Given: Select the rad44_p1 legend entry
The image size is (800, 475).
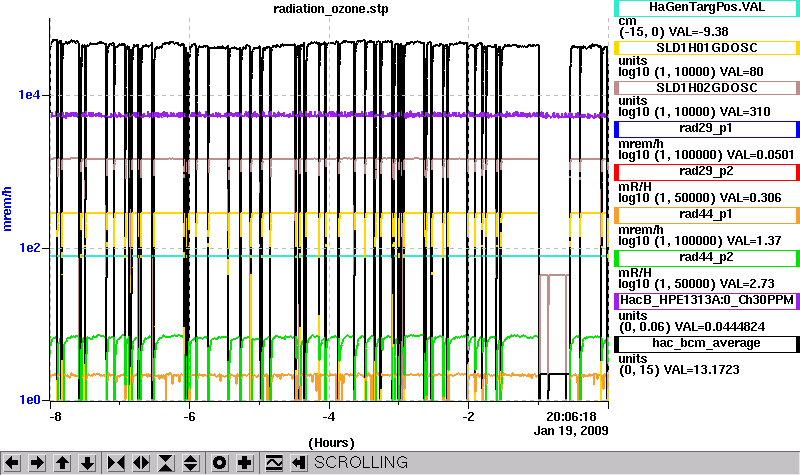Looking at the screenshot, I should pyautogui.click(x=707, y=215).
